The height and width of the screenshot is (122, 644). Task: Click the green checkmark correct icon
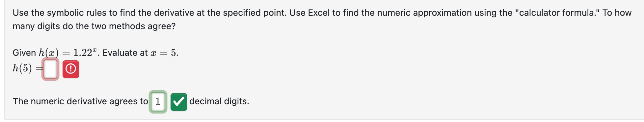pos(179,102)
